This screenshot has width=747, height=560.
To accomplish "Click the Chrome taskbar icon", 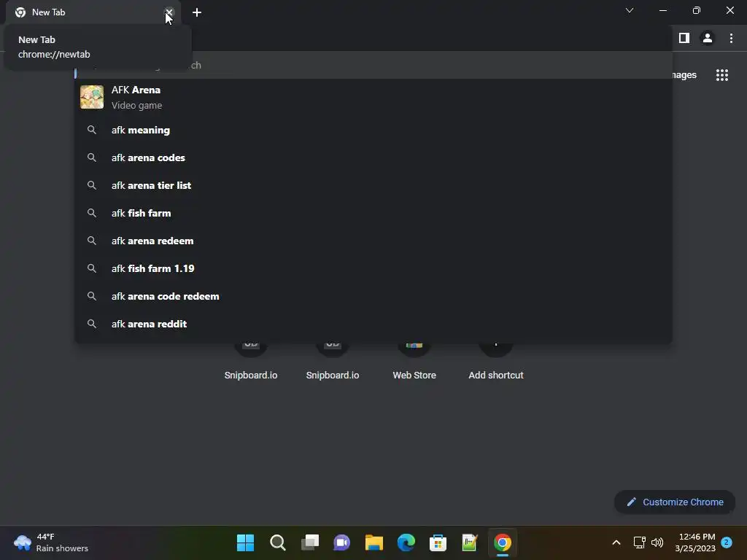I will (x=502, y=542).
